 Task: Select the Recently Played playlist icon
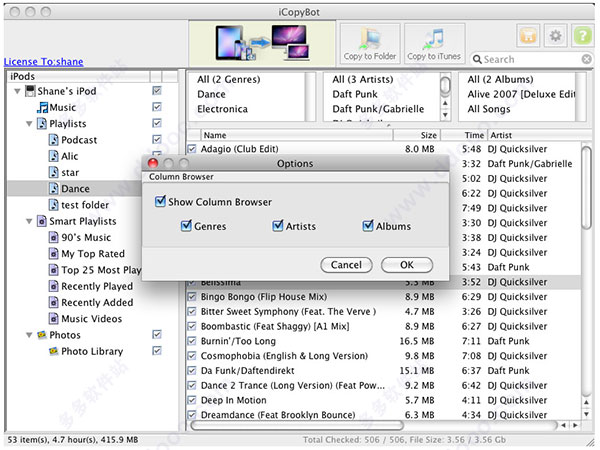pos(54,286)
